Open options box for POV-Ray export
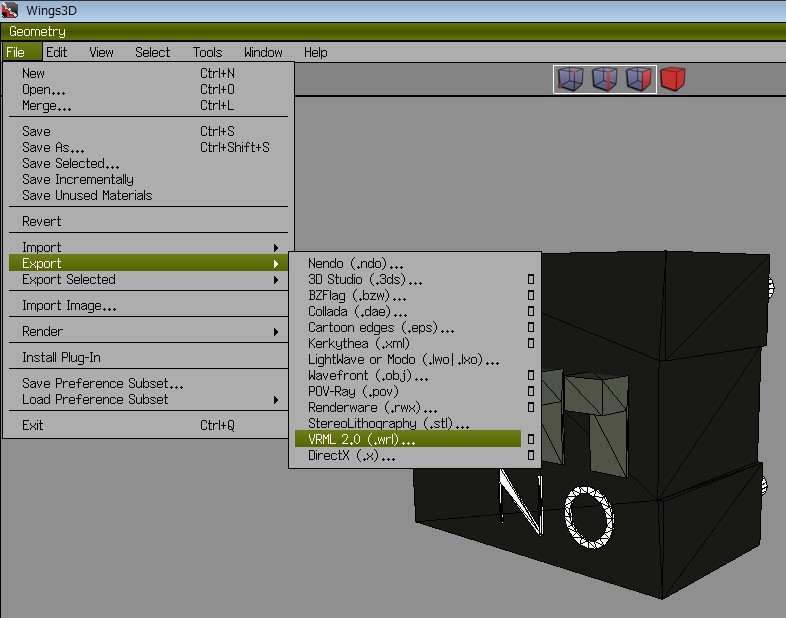786x618 pixels. [x=531, y=391]
